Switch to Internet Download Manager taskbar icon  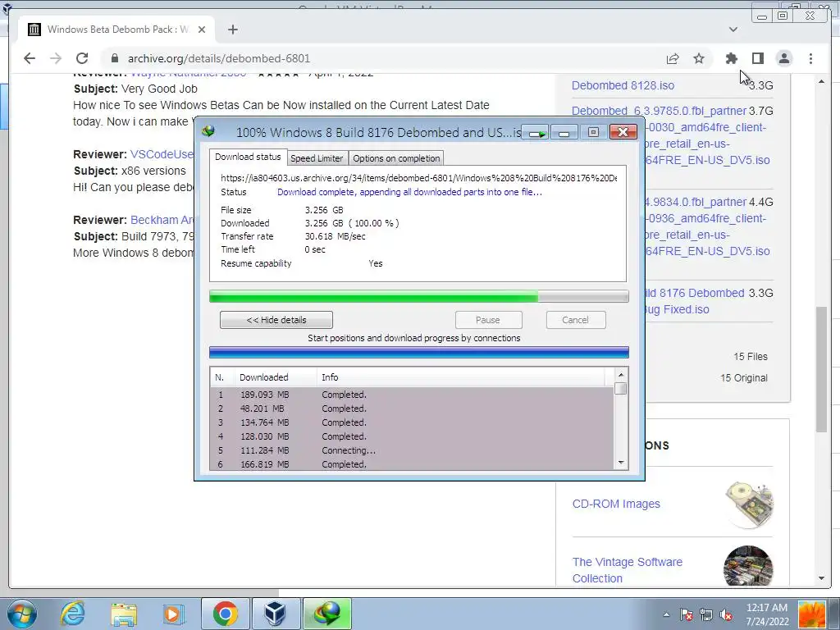(x=327, y=614)
